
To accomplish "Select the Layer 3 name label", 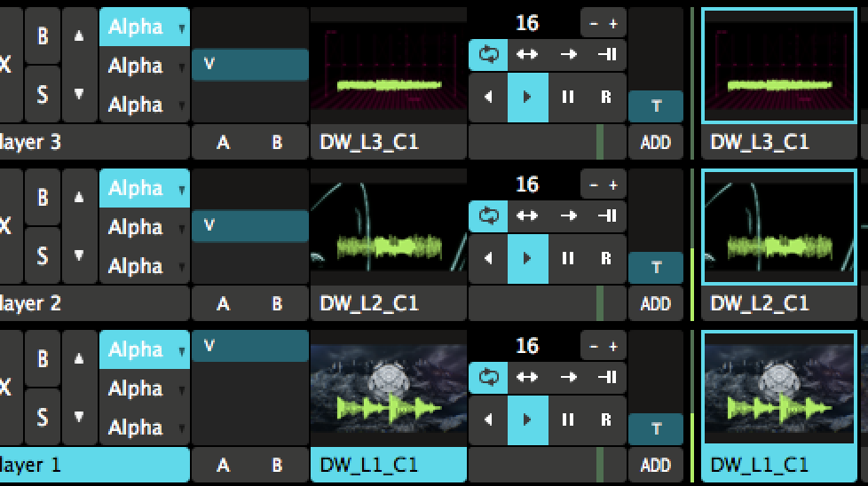I will click(x=93, y=142).
